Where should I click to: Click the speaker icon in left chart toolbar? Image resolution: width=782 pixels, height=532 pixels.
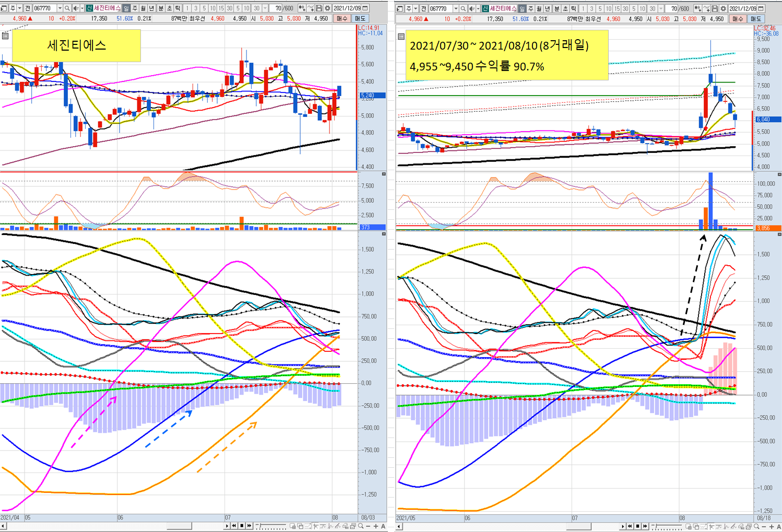pyautogui.click(x=76, y=8)
